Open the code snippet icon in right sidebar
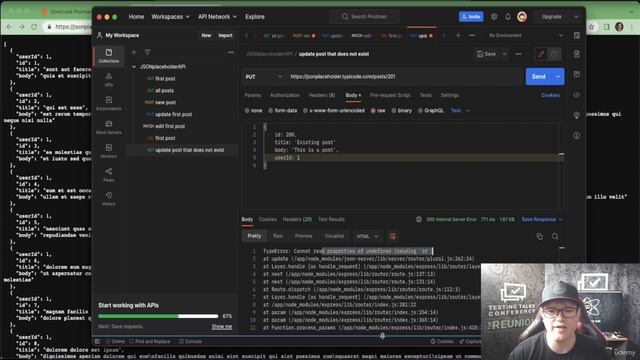Image resolution: width=640 pixels, height=360 pixels. 576,95
